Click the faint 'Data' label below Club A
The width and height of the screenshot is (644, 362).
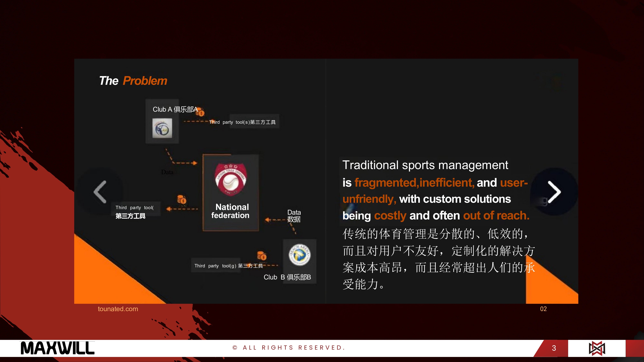[x=167, y=172]
